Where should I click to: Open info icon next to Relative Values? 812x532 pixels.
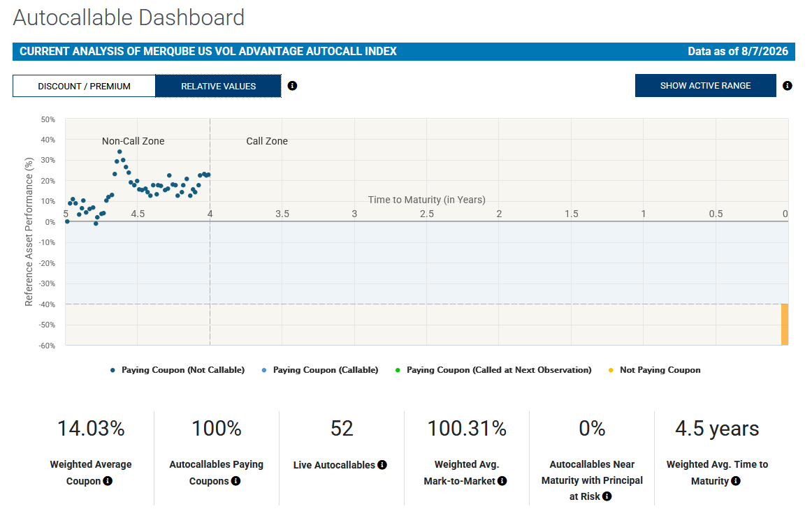[x=292, y=86]
